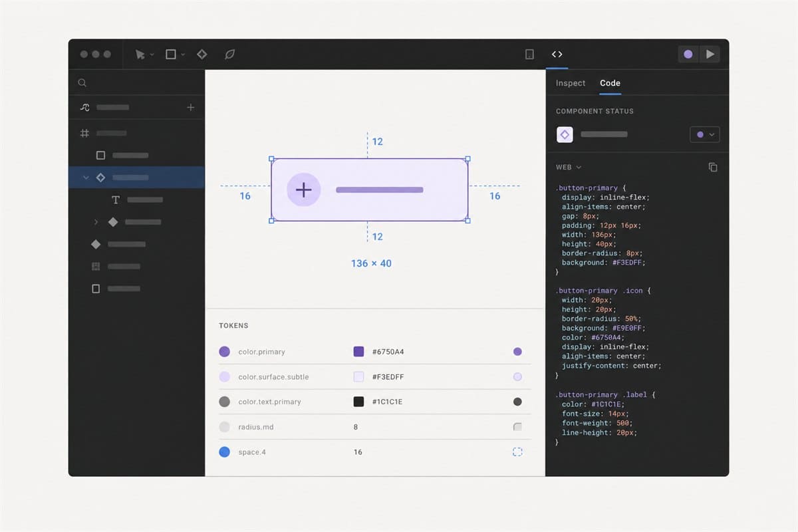Click the COMPONENT STATUS heading
The image size is (798, 532).
pyautogui.click(x=595, y=111)
